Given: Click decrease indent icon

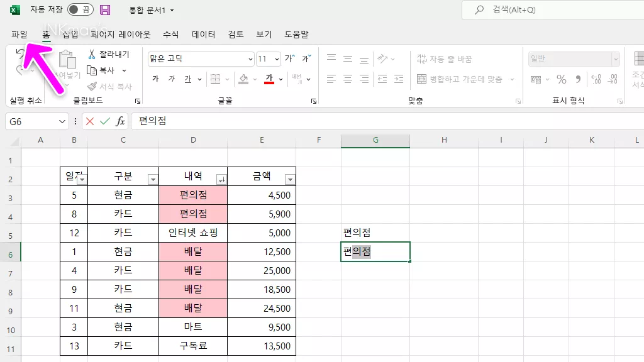Looking at the screenshot, I should [382, 79].
